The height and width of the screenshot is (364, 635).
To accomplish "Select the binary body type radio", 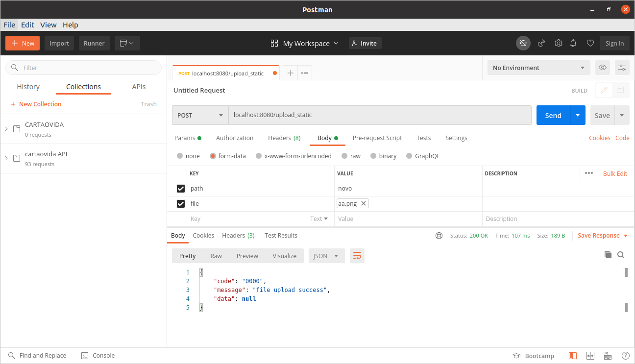I will tap(373, 156).
